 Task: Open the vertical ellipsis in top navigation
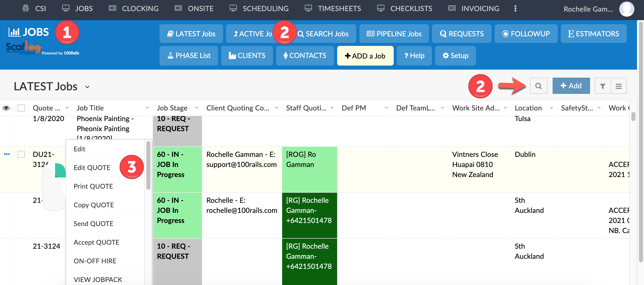[515, 9]
